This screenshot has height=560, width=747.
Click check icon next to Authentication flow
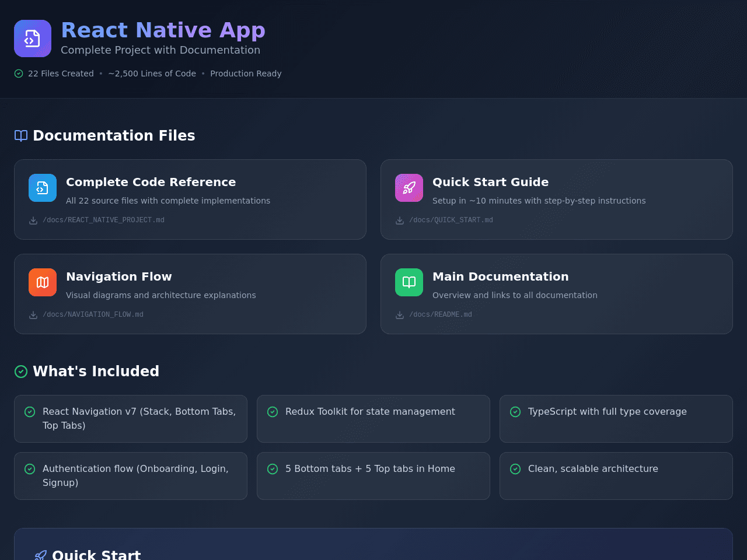[30, 469]
